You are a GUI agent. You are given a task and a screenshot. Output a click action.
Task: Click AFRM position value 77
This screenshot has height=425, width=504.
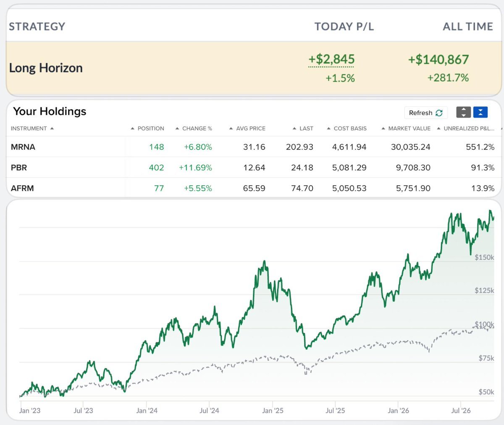point(159,188)
